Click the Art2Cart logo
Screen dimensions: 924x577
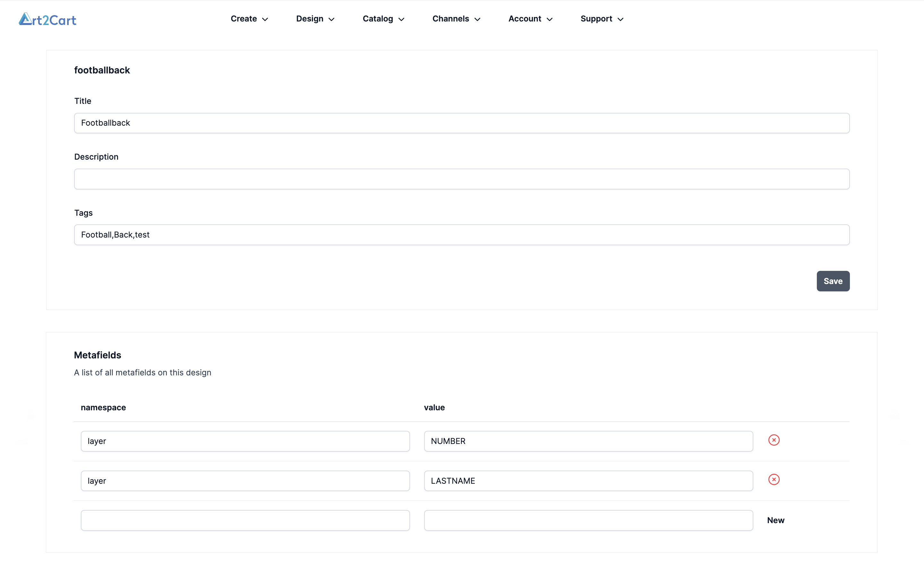point(47,19)
